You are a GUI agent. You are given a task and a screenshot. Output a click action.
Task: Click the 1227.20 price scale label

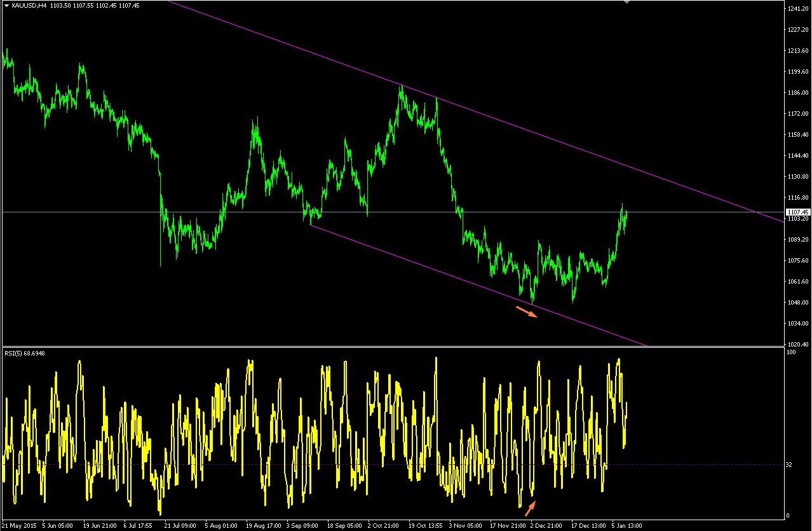click(797, 30)
